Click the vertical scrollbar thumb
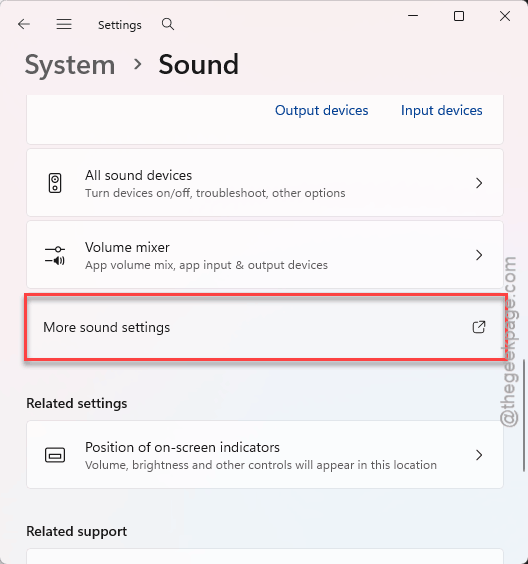 click(x=524, y=415)
